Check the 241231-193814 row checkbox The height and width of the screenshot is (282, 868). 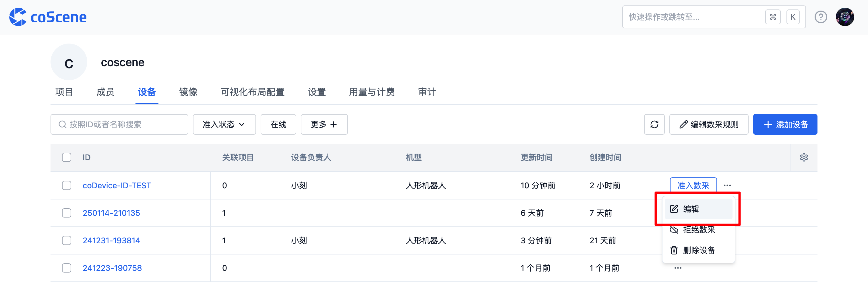click(x=67, y=241)
